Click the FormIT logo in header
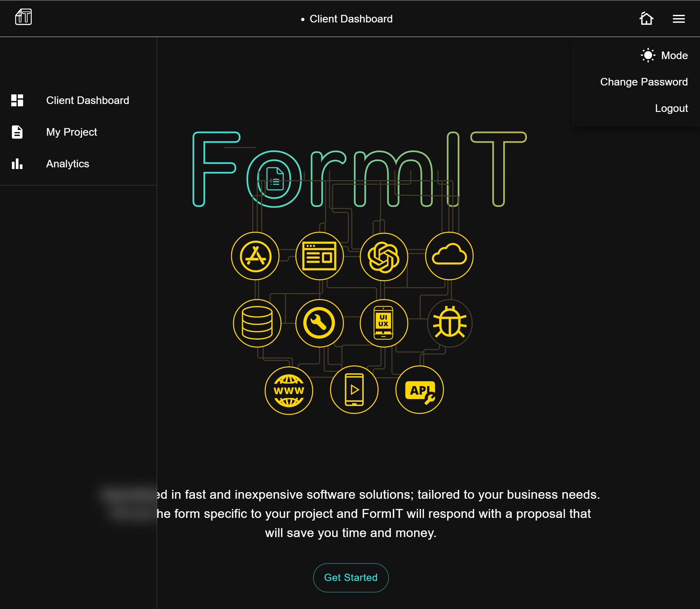The image size is (700, 609). (23, 17)
